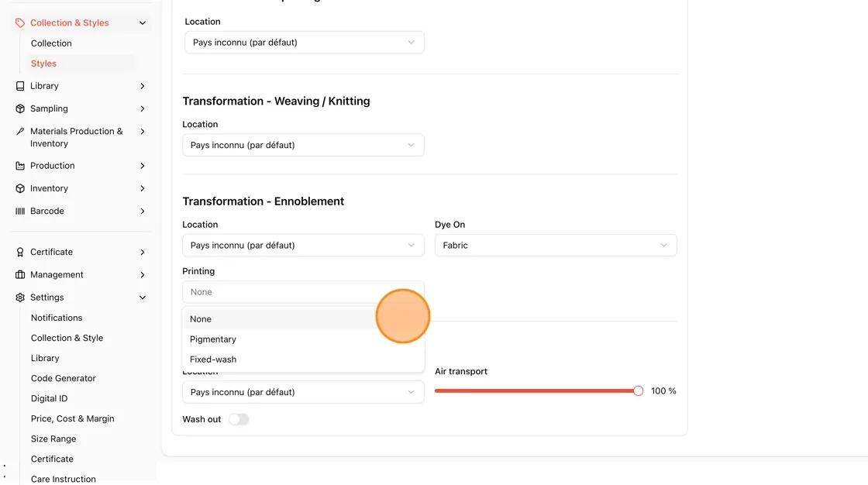Click the Barcode icon
The width and height of the screenshot is (868, 485).
click(20, 211)
